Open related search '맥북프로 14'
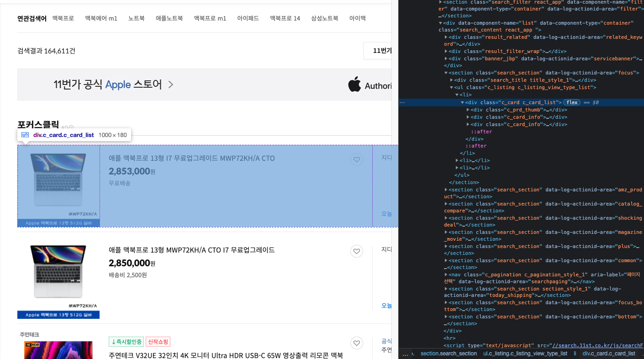 285,18
